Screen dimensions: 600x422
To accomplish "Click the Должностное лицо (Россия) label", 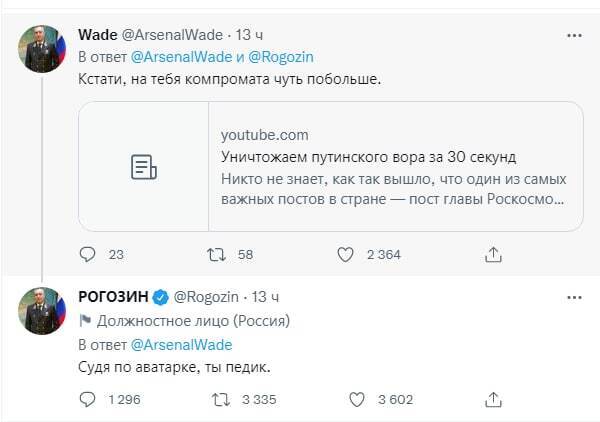I will pos(194,321).
